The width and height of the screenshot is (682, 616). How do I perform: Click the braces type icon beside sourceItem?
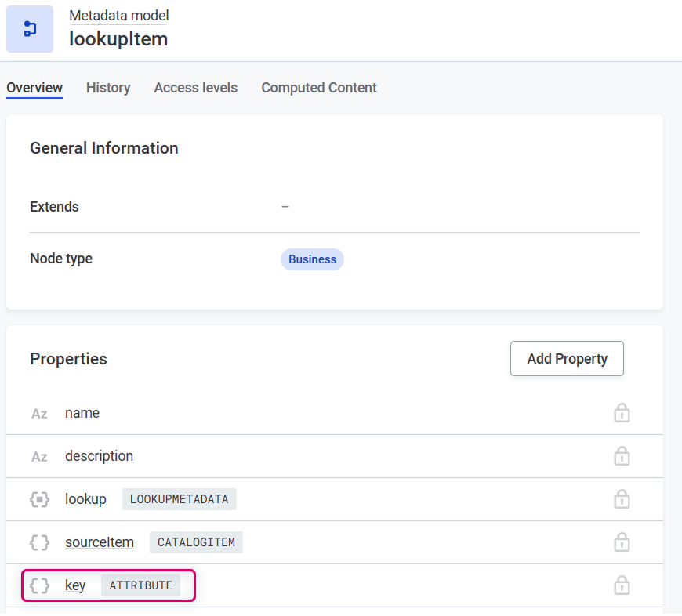(39, 542)
